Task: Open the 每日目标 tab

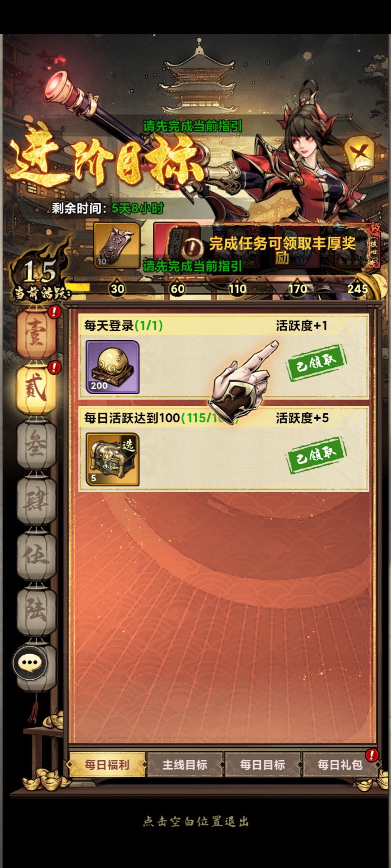Action: click(x=262, y=765)
